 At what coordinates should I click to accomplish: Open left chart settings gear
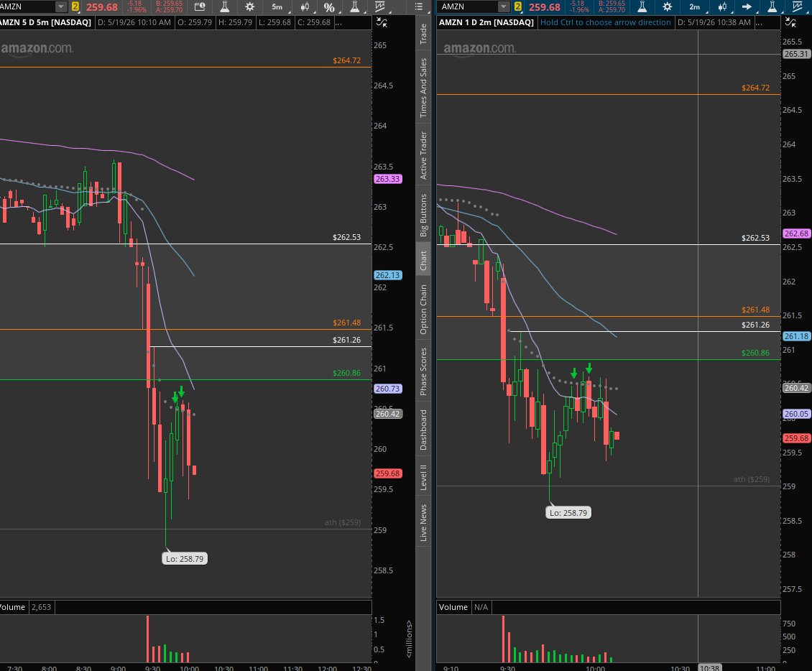(x=249, y=6)
